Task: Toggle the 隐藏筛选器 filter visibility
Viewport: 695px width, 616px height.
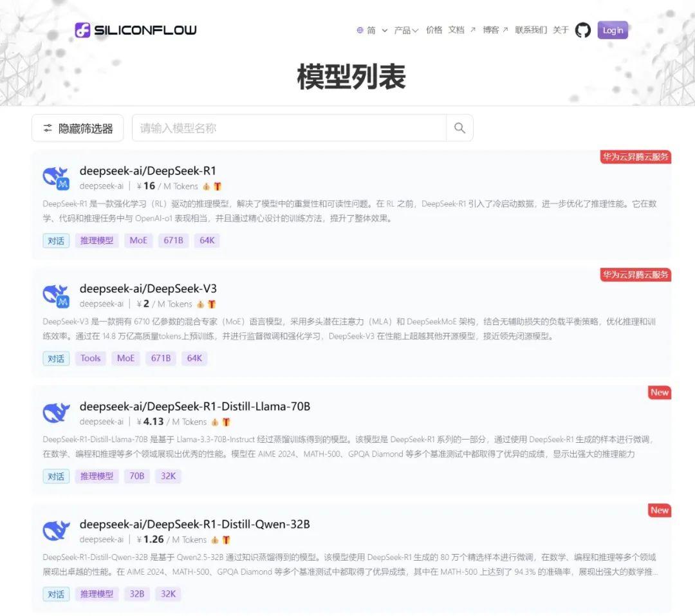Action: tap(77, 127)
